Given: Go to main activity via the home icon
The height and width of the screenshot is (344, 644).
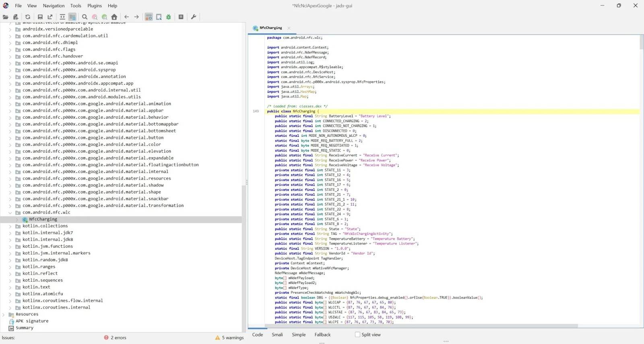Looking at the screenshot, I should (114, 17).
